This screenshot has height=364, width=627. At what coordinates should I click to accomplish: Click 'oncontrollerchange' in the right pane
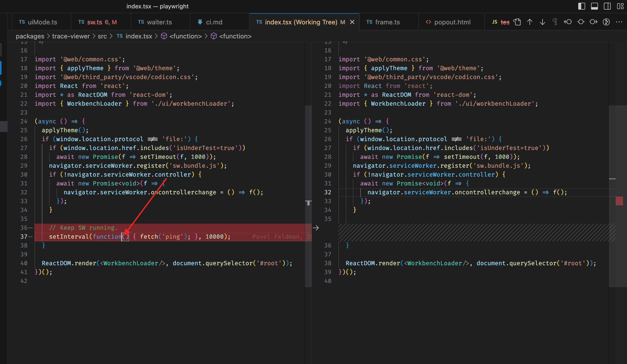[487, 192]
